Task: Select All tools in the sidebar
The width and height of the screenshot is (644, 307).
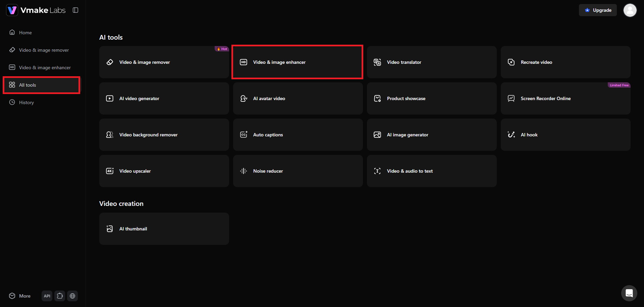Action: tap(42, 85)
